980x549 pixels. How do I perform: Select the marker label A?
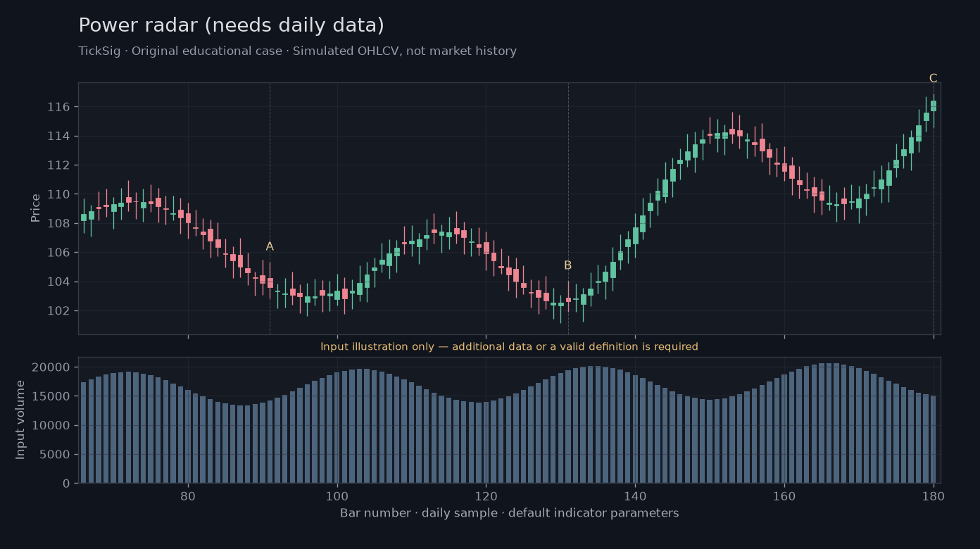point(270,246)
